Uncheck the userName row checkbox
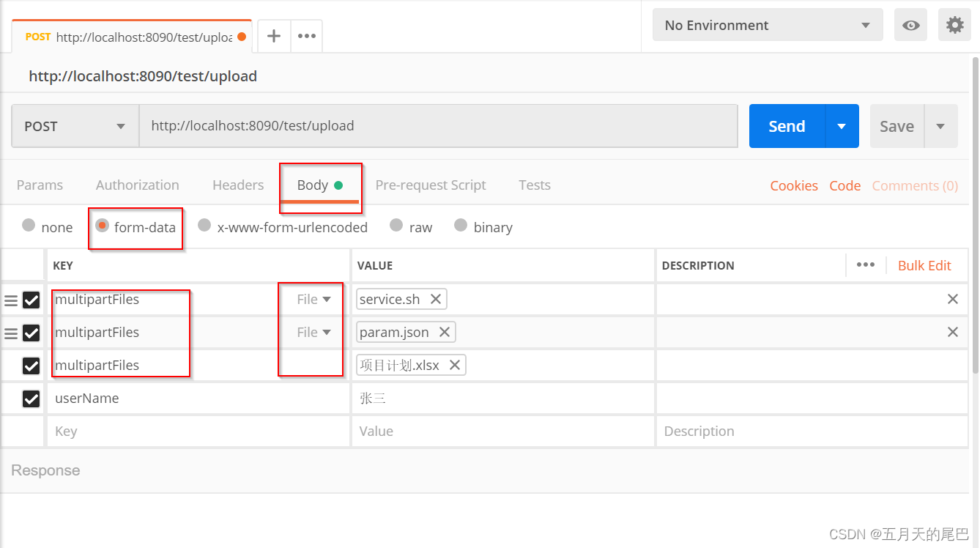Image resolution: width=980 pixels, height=548 pixels. click(x=31, y=398)
